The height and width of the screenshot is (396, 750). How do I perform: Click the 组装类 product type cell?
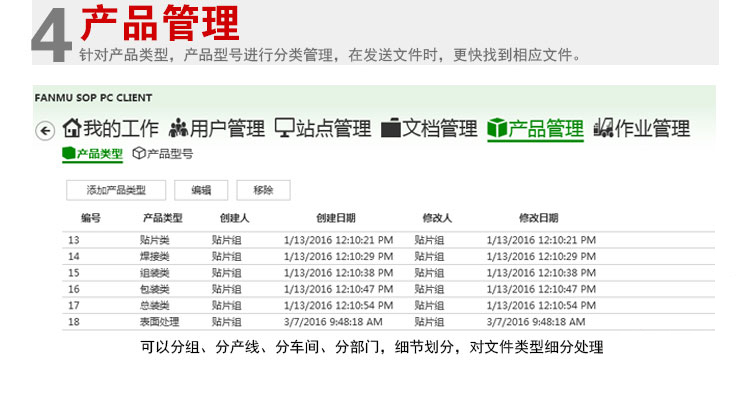point(154,273)
